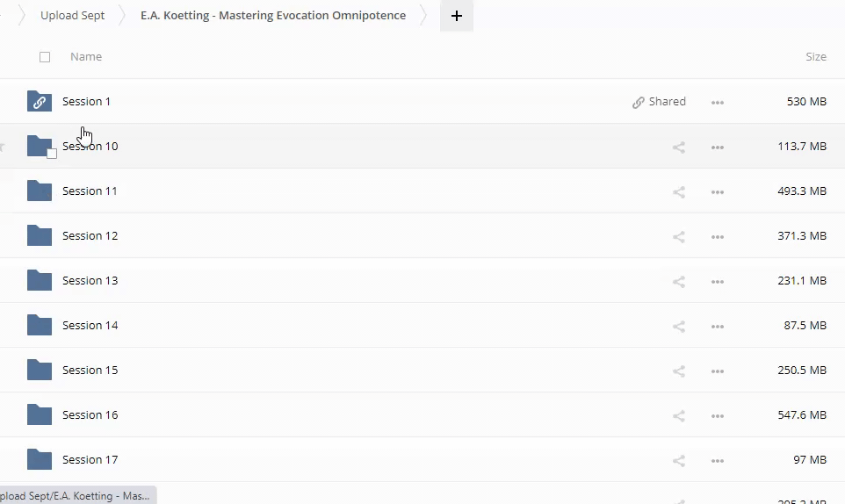The height and width of the screenshot is (504, 845).
Task: Click the Session 17 folder icon
Action: pos(40,460)
